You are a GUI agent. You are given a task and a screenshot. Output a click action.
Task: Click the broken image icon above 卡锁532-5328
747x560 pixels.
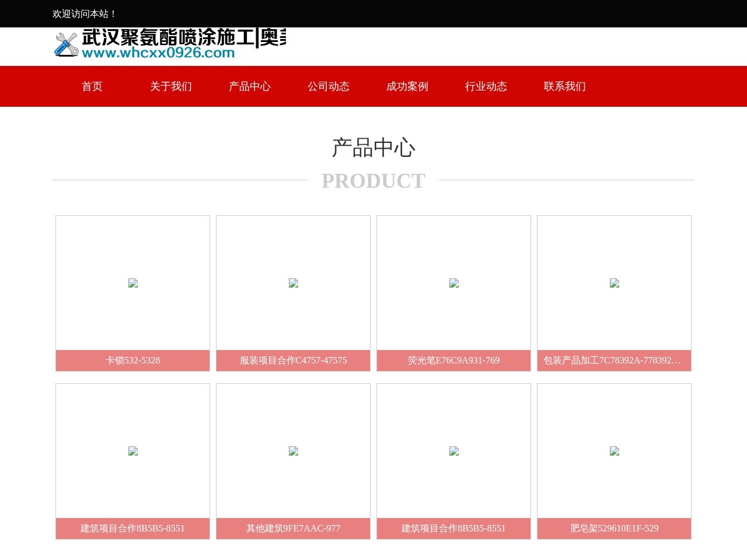(x=133, y=283)
